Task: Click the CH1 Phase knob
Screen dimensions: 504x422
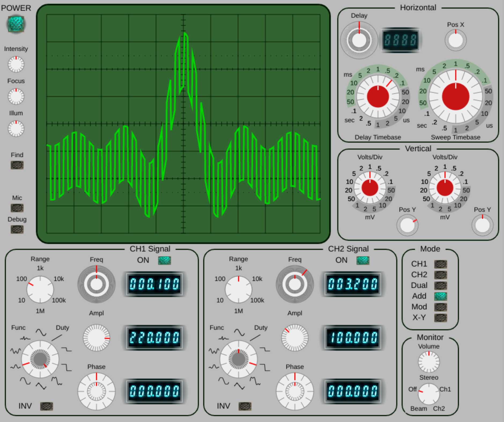Action: [97, 391]
